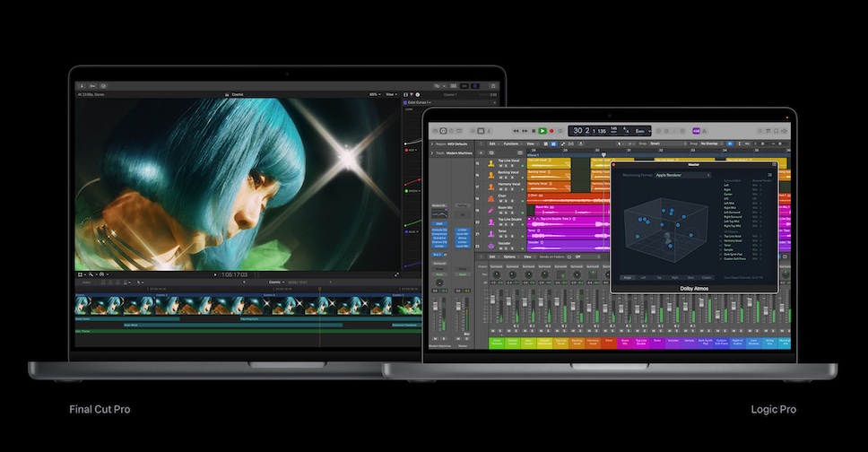Click the Top Line Vocal track icon

pos(491,162)
